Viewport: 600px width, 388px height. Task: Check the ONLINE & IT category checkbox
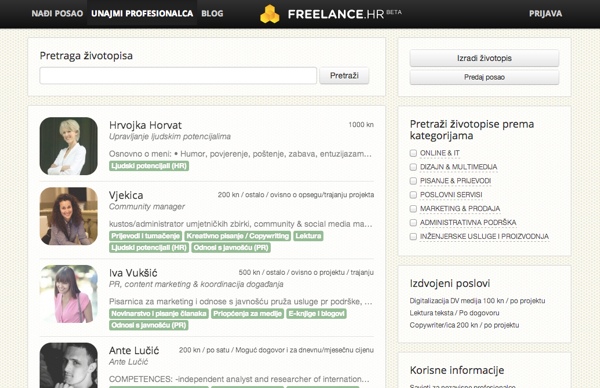tap(413, 153)
